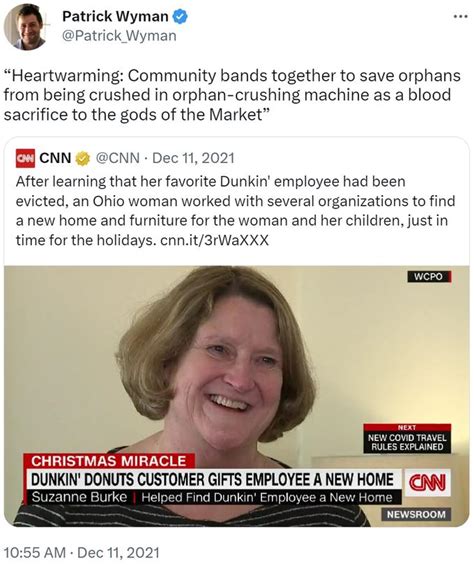Open the Patrick Wyman display name

(115, 17)
